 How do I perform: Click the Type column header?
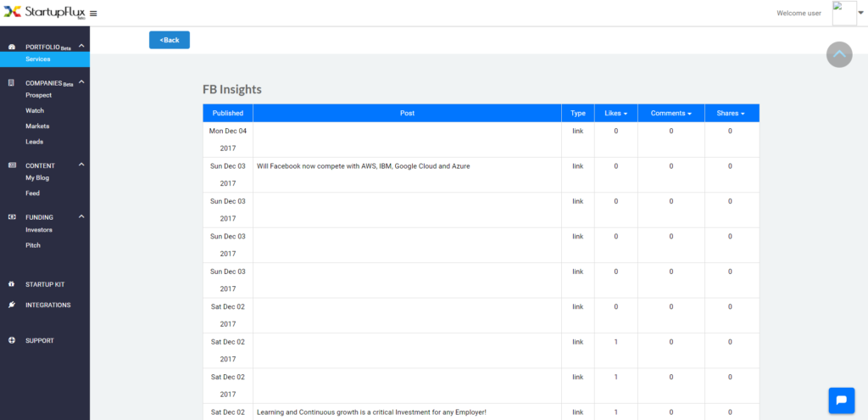pyautogui.click(x=578, y=113)
